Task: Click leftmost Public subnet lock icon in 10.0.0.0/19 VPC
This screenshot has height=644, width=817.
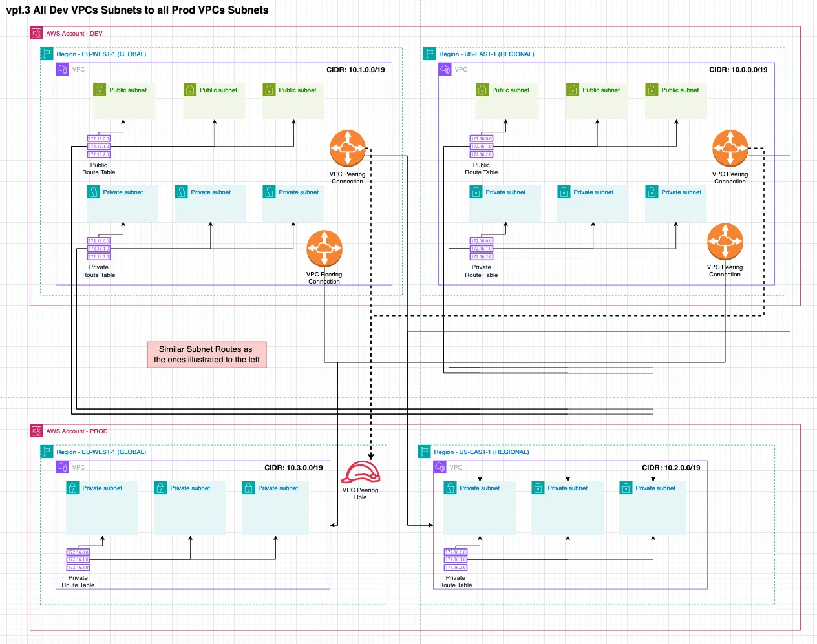Action: point(482,90)
